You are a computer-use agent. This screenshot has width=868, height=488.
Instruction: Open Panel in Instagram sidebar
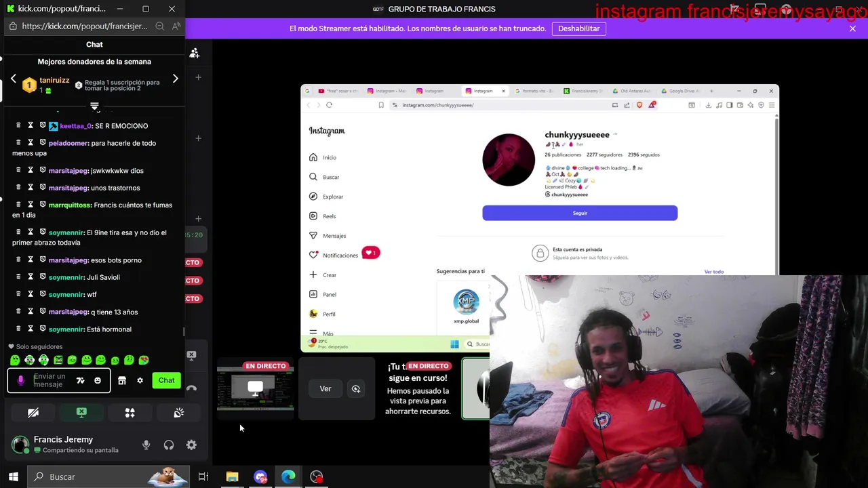click(323, 294)
